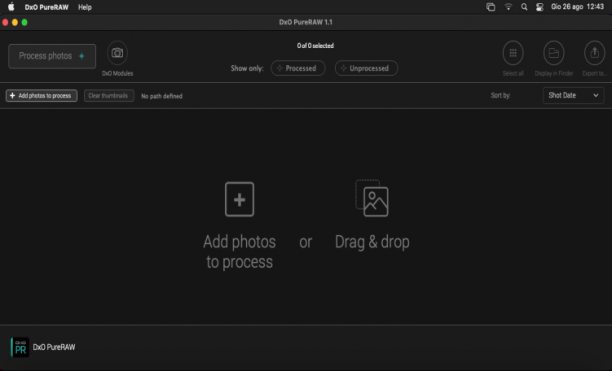This screenshot has height=371, width=612.
Task: Click the screen mirroring menu bar icon
Action: (x=491, y=7)
